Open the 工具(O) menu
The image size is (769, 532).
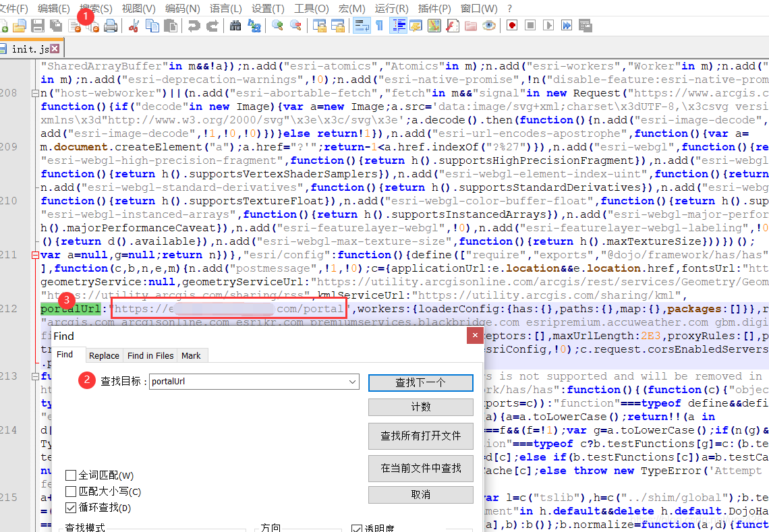coord(312,9)
